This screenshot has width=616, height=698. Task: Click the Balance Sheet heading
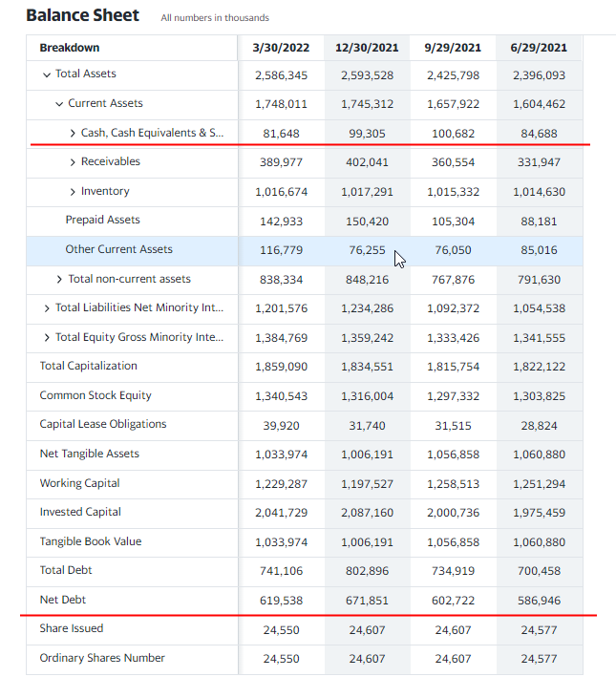(82, 15)
